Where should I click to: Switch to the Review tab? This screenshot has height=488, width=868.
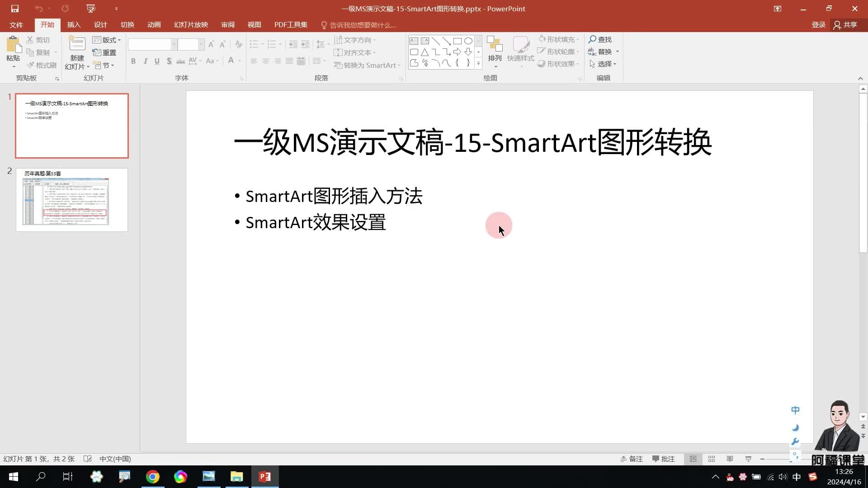click(x=228, y=25)
